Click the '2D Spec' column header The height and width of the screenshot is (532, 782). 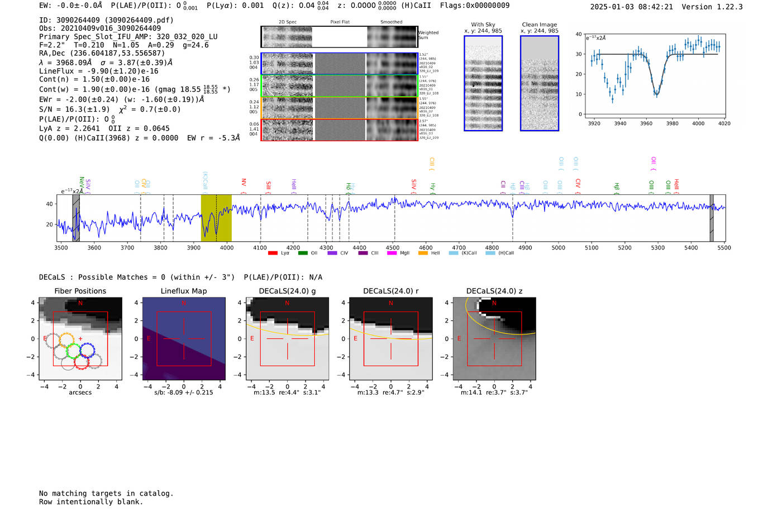(288, 22)
